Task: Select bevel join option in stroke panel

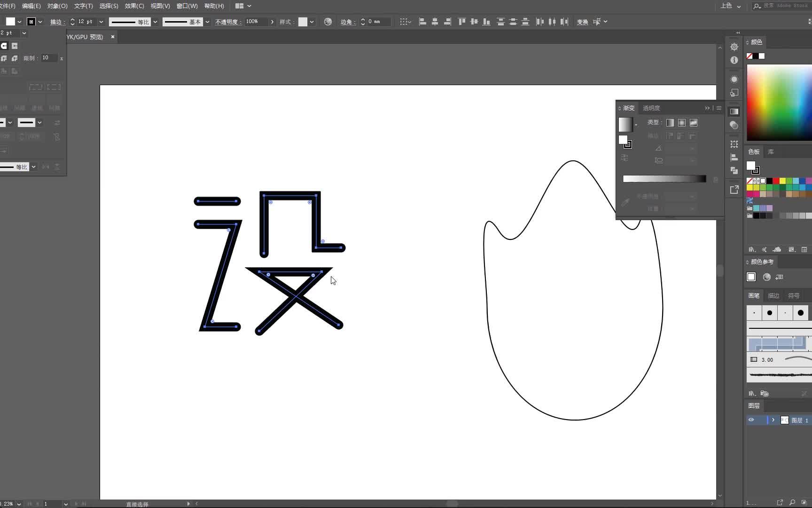Action: (x=15, y=58)
